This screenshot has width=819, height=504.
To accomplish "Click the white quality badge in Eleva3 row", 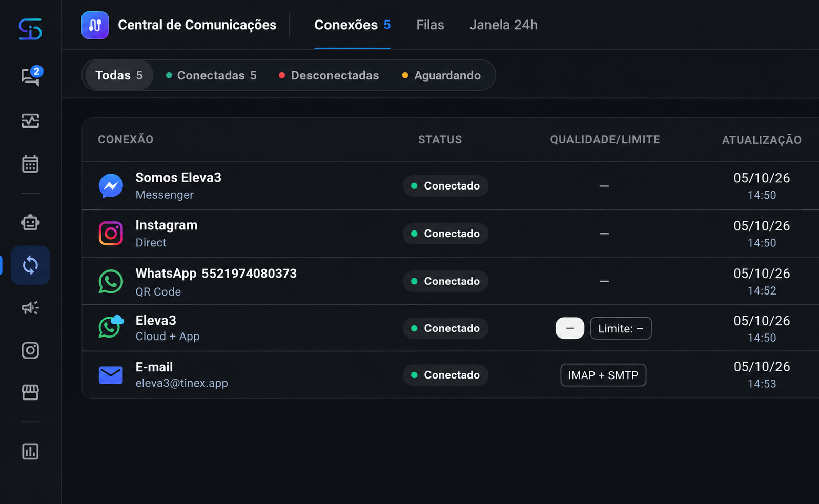I will 570,328.
